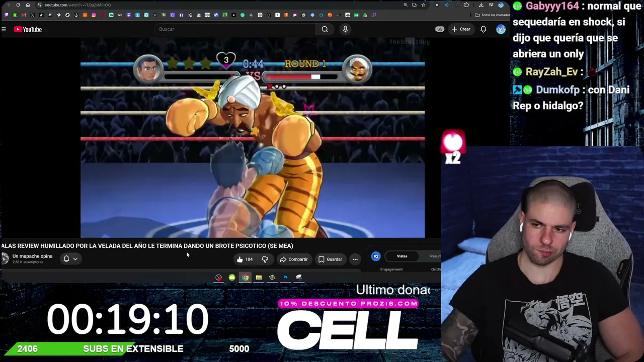
Task: Click the YouTube search magnifier button
Action: [x=325, y=29]
